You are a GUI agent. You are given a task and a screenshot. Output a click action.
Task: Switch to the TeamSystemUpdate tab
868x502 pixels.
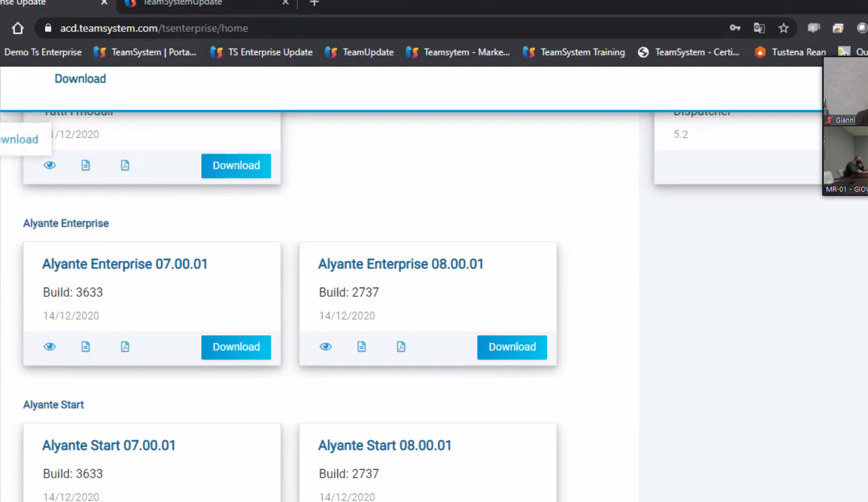pyautogui.click(x=183, y=3)
